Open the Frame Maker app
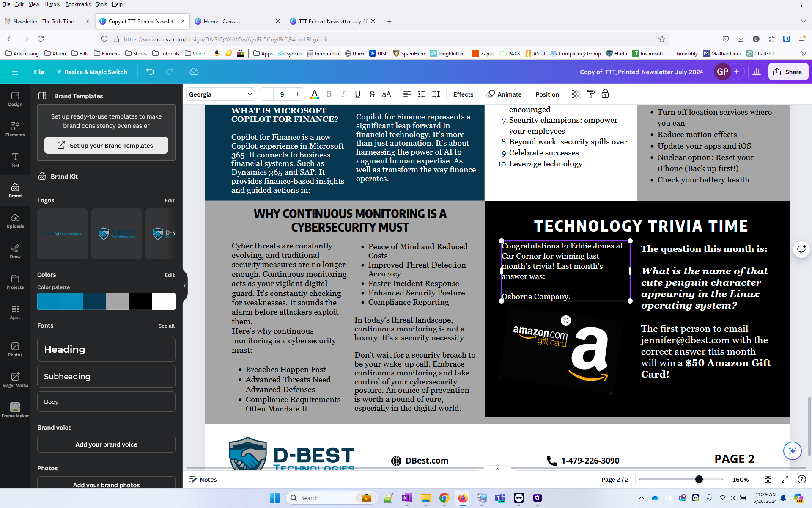The height and width of the screenshot is (508, 812). pos(15,410)
